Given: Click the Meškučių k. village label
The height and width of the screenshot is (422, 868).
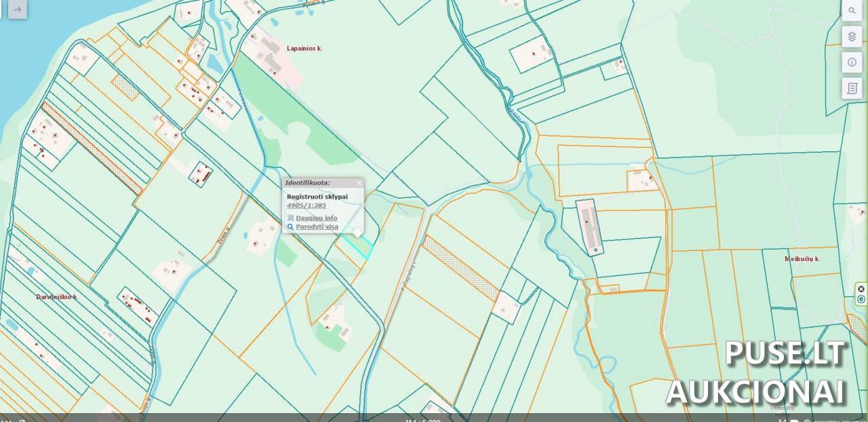Looking at the screenshot, I should 802,259.
